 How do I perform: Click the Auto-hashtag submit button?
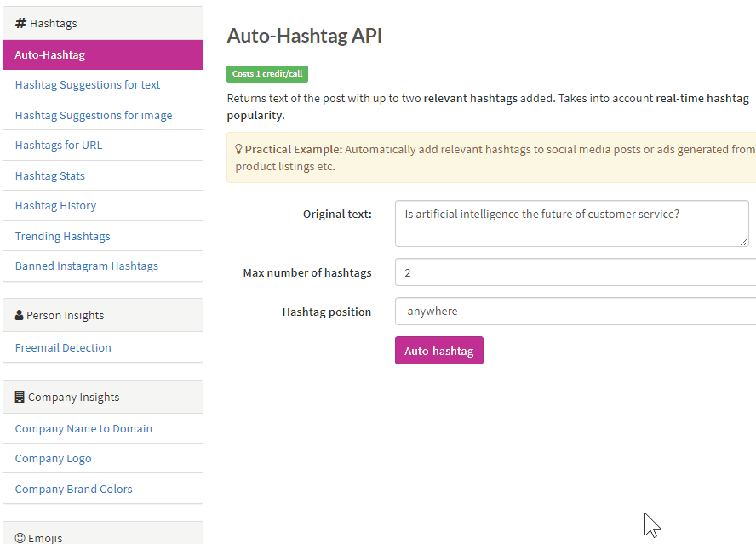pyautogui.click(x=438, y=351)
